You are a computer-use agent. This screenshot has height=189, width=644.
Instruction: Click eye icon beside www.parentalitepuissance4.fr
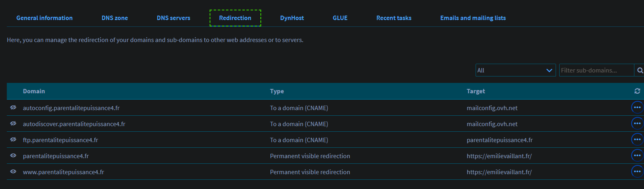coord(13,172)
